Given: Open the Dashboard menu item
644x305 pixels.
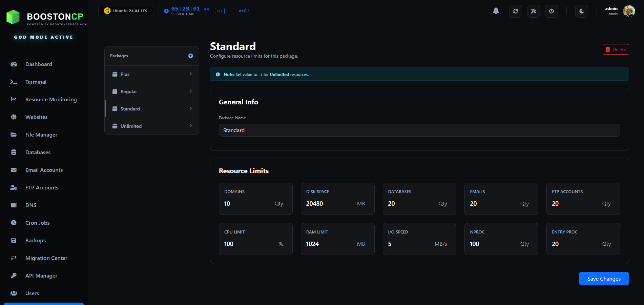Looking at the screenshot, I should click(x=38, y=64).
